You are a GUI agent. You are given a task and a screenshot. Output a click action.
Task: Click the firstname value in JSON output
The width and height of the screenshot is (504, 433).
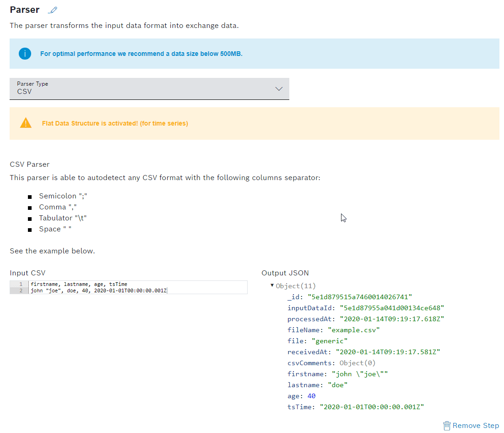pos(360,374)
